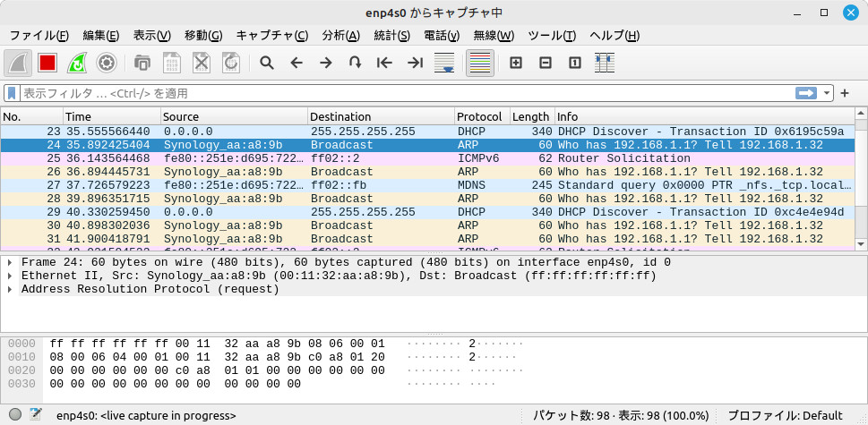Go to the first packet

[384, 63]
